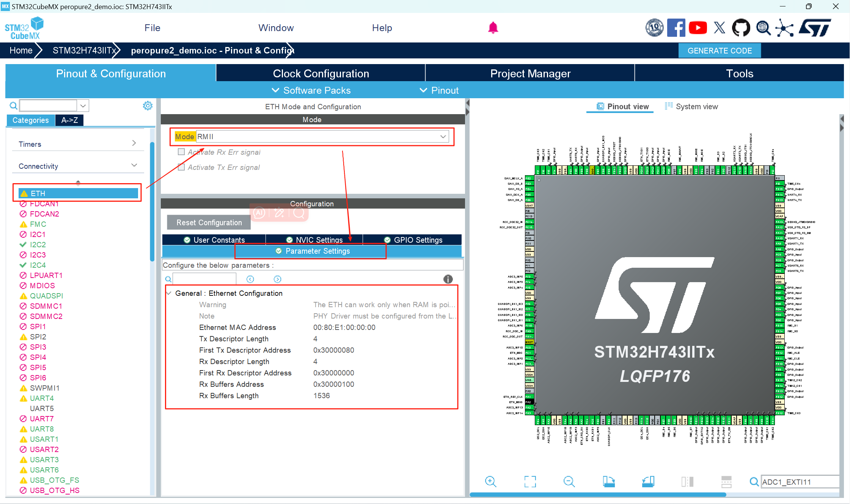Rotate the chip view clockwise
This screenshot has width=850, height=504.
(609, 482)
